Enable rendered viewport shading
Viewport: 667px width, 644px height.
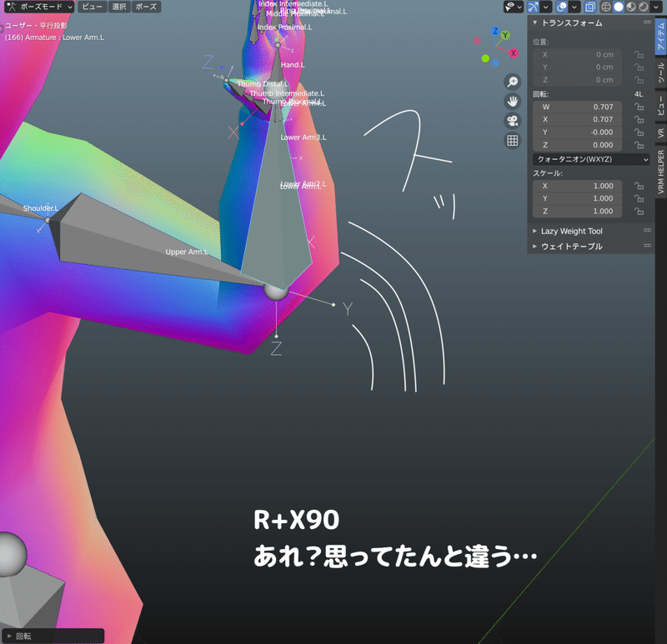pyautogui.click(x=643, y=8)
